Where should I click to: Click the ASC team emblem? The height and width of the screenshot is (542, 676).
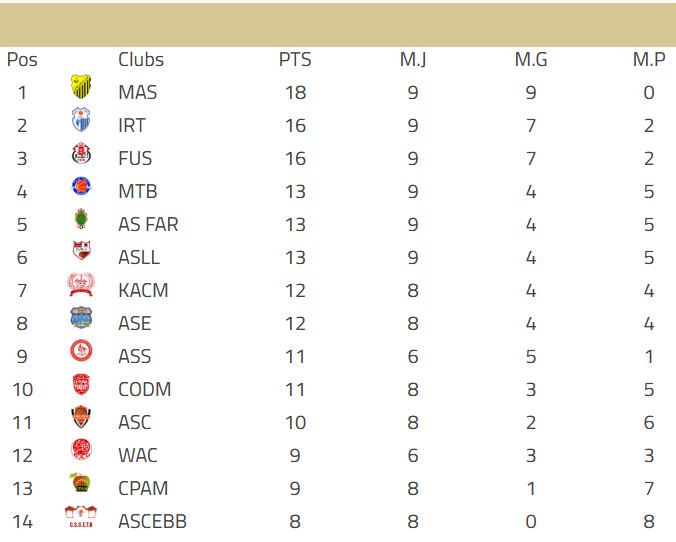tap(81, 418)
